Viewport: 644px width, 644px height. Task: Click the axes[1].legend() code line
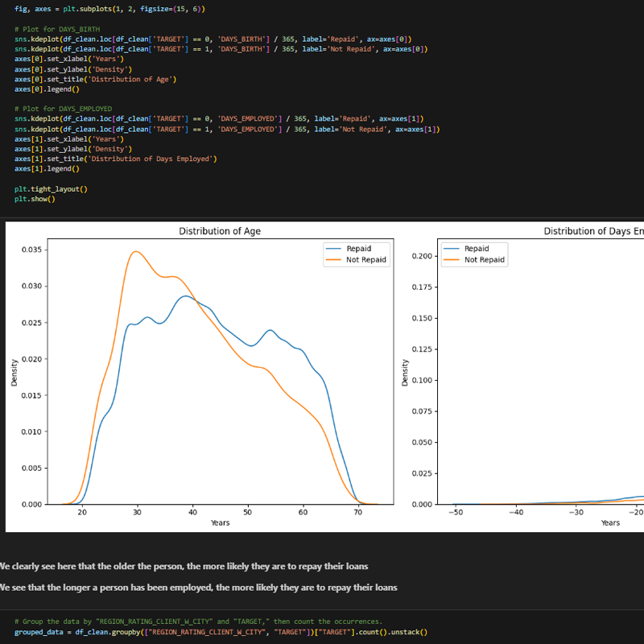pyautogui.click(x=47, y=169)
